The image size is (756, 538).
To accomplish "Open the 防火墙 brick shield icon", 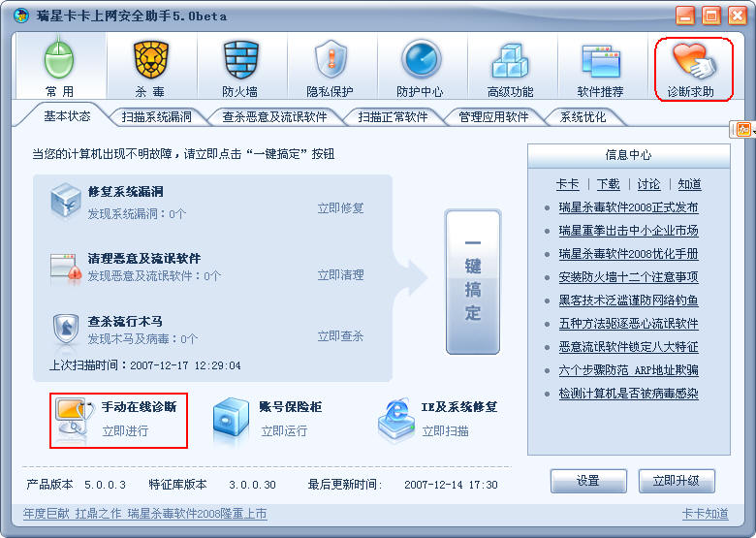I will tap(240, 61).
